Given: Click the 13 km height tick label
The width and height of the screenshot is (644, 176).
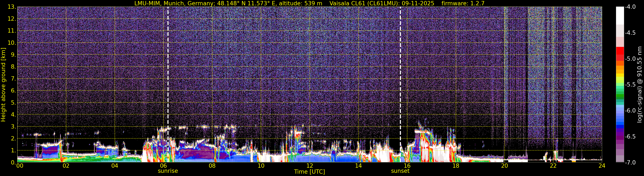Looking at the screenshot, I should (12, 7).
